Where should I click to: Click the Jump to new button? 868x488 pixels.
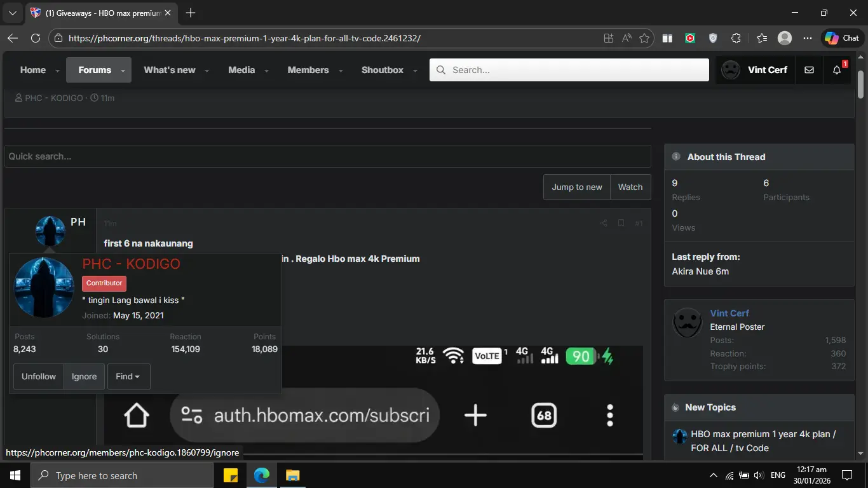coord(577,187)
